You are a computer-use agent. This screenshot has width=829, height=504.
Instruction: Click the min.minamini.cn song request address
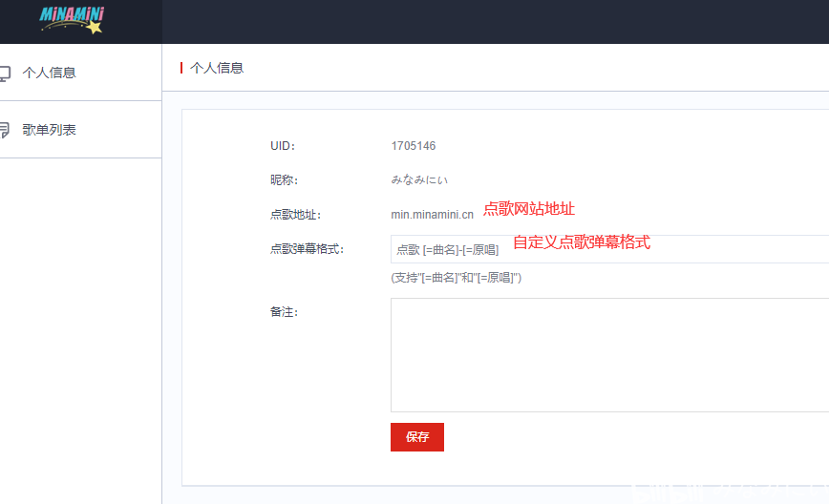432,215
